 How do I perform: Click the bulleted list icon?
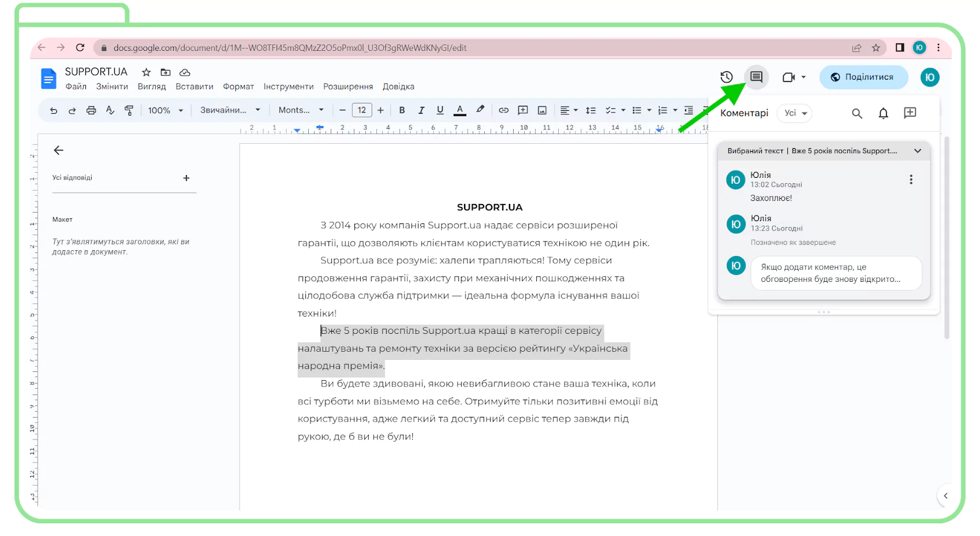pyautogui.click(x=637, y=110)
